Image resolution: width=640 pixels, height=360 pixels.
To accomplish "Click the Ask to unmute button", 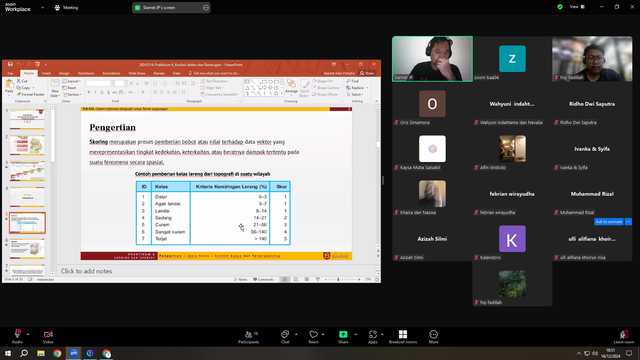I will tap(609, 222).
